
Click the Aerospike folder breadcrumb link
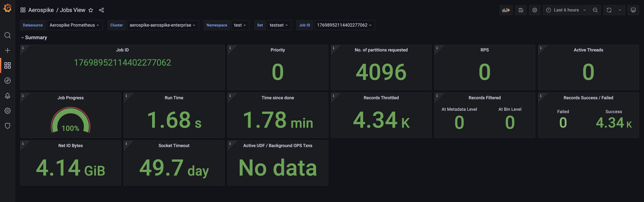[41, 10]
